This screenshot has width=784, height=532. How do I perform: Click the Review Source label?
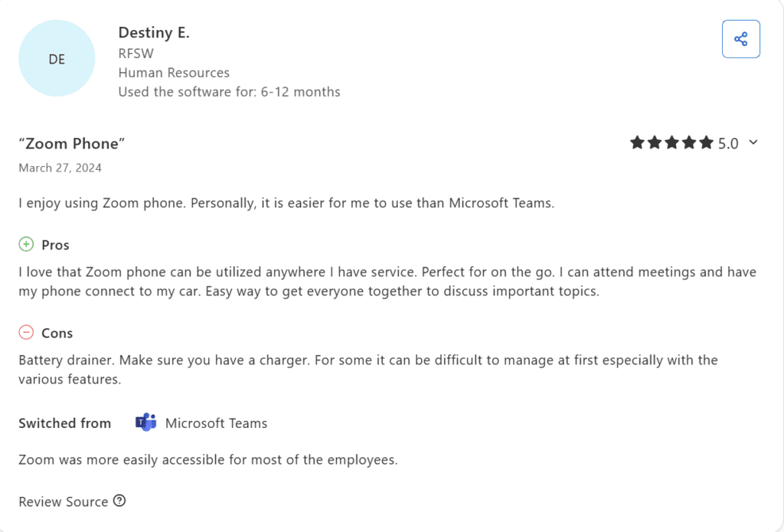tap(64, 501)
